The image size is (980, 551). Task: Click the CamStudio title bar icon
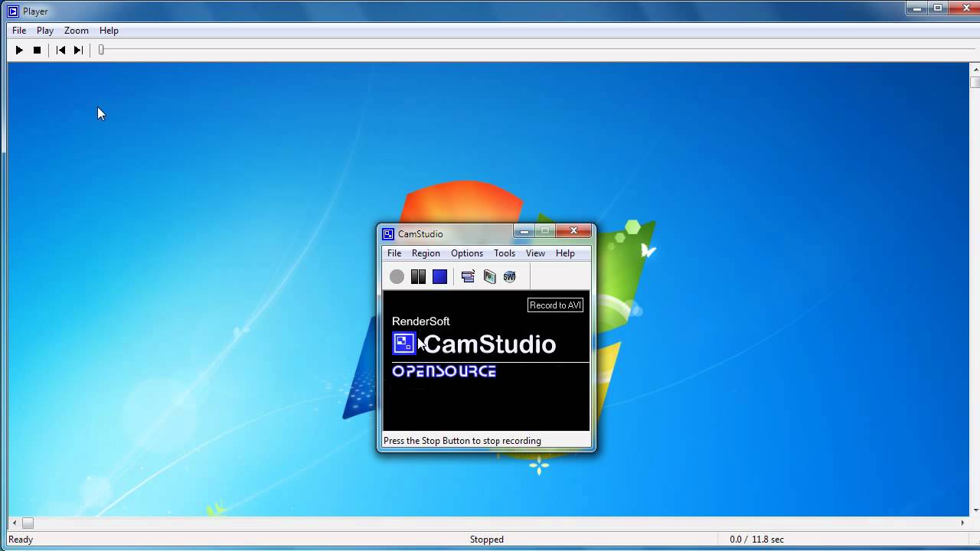point(388,234)
